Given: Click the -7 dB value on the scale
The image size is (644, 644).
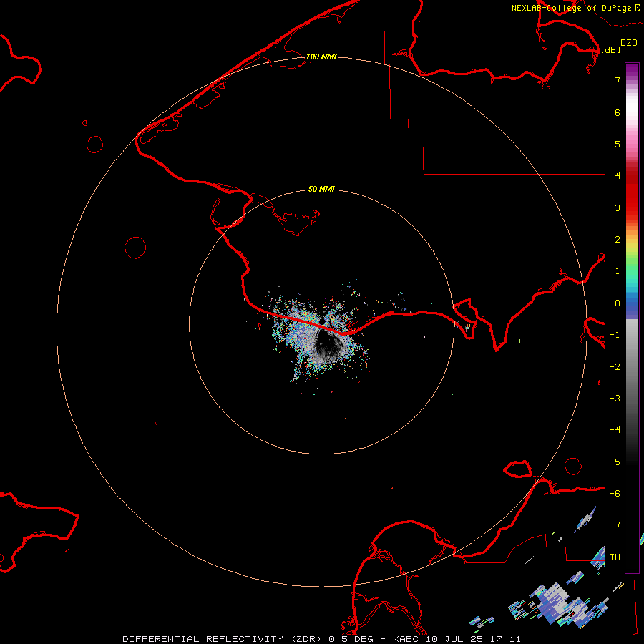Looking at the screenshot, I should tap(615, 525).
